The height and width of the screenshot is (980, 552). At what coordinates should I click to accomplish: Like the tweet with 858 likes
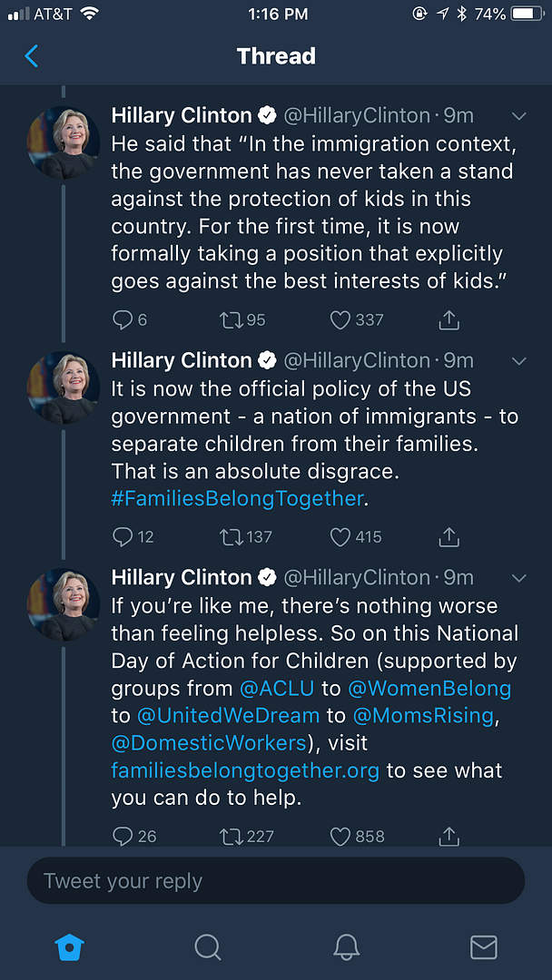click(x=340, y=836)
